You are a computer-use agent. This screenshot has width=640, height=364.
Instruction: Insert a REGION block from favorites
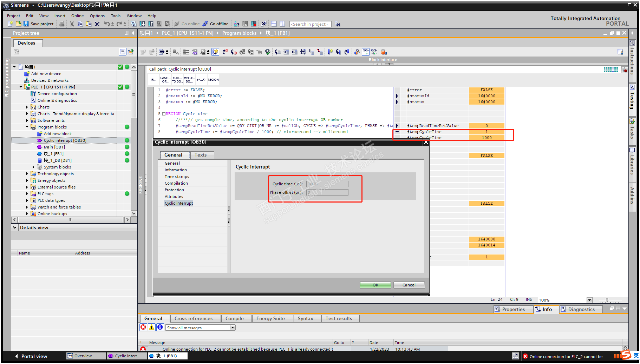point(213,80)
